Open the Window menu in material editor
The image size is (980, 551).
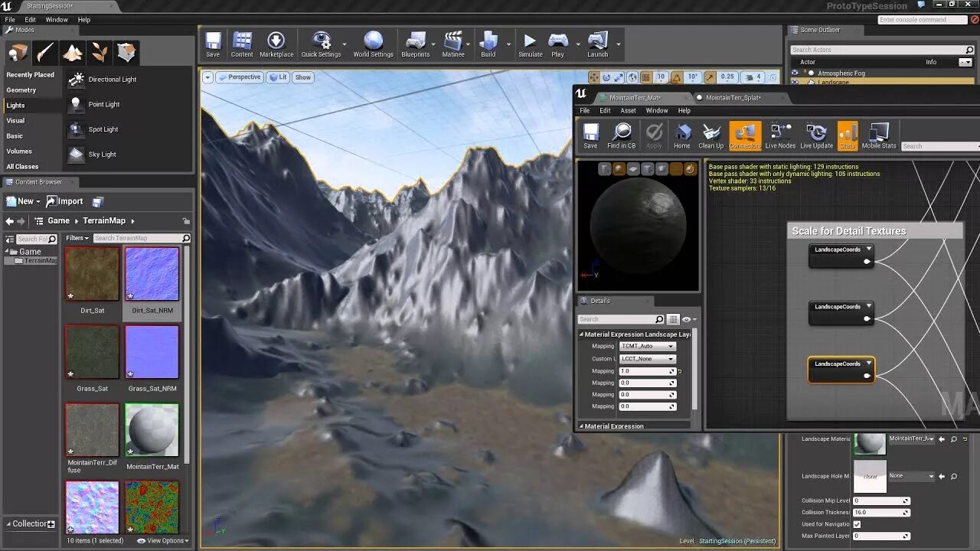click(x=656, y=110)
